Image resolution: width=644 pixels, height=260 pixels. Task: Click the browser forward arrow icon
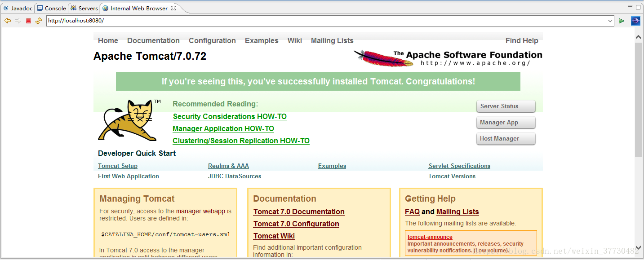coord(18,21)
